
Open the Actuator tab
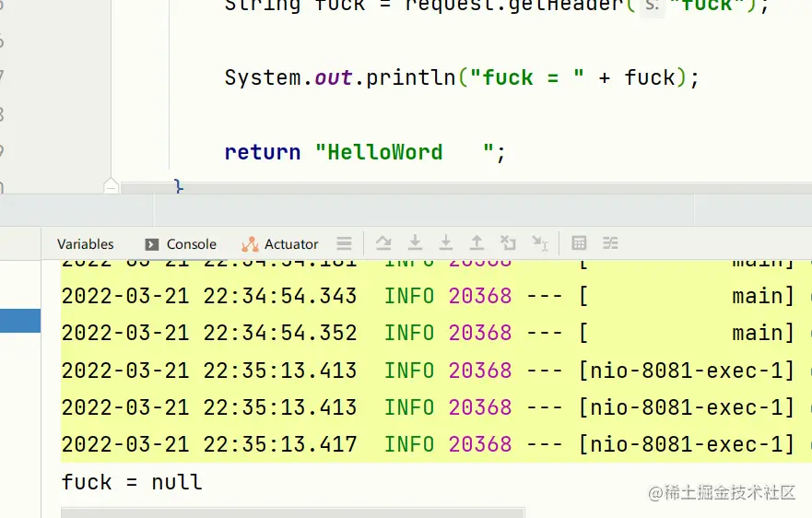280,244
